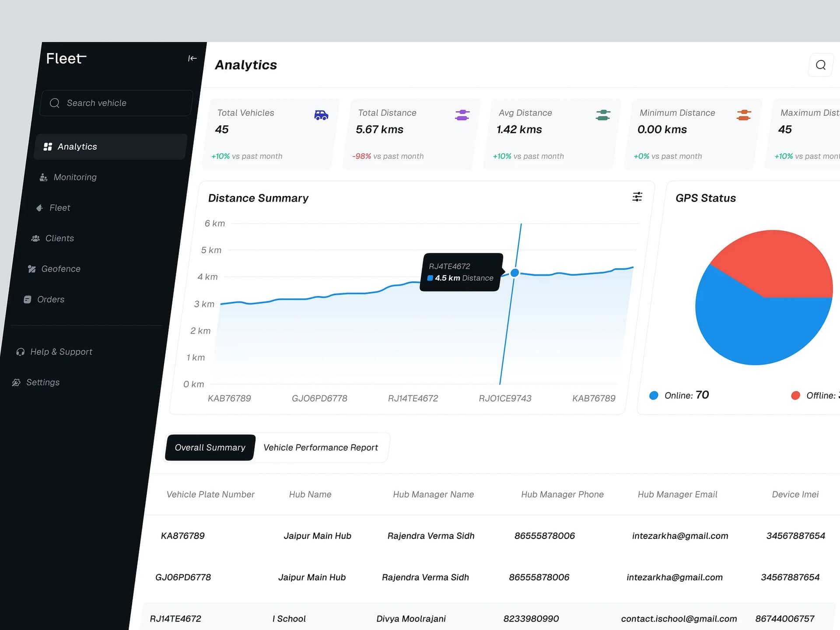Click the Orders icon in sidebar
The width and height of the screenshot is (840, 630).
click(x=27, y=300)
